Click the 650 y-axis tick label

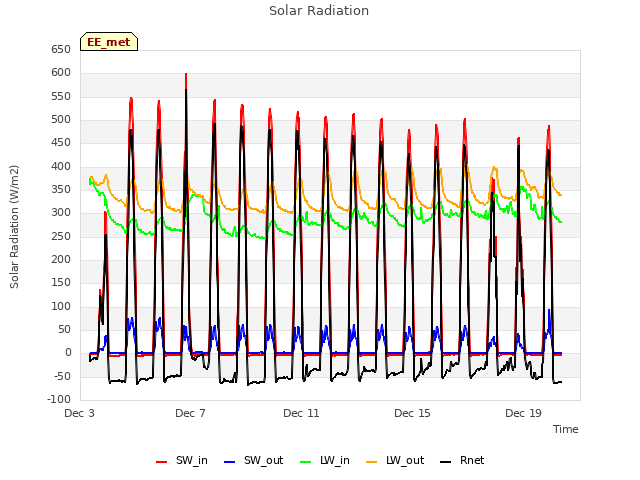(x=61, y=49)
